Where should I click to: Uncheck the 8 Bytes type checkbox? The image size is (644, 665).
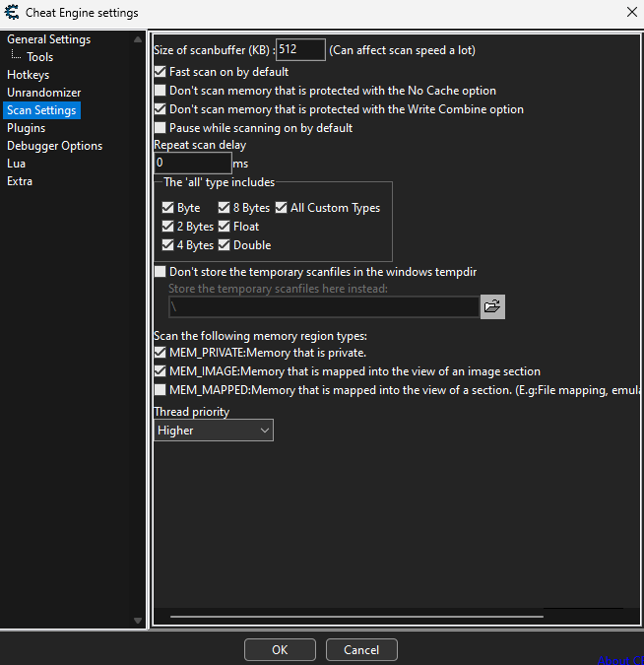(224, 208)
